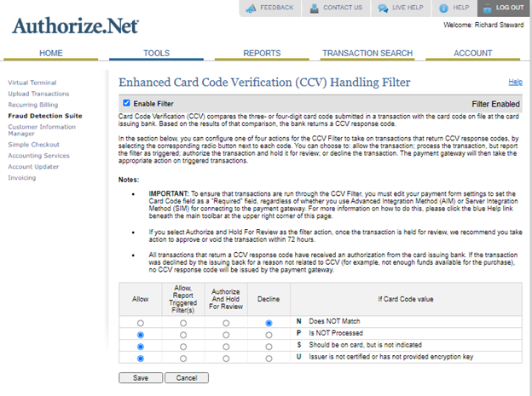532x396 pixels.
Task: Select Authorize And Hold for U row
Action: pos(226,359)
